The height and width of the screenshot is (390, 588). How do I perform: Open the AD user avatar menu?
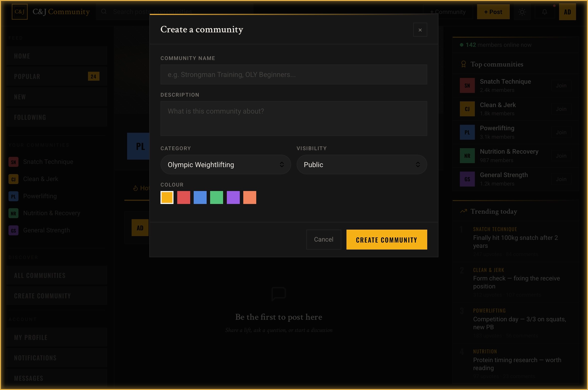[x=567, y=12]
